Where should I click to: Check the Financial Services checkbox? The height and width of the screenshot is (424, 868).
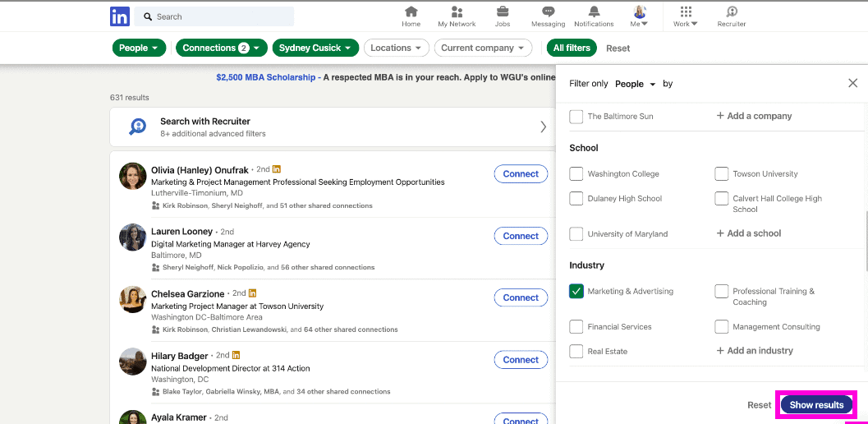(x=576, y=326)
